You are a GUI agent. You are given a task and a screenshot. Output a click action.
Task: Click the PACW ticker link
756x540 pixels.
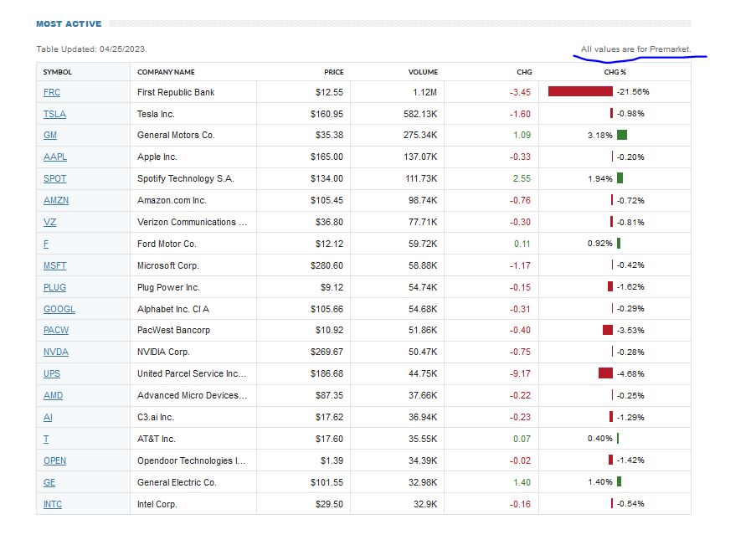(x=56, y=331)
